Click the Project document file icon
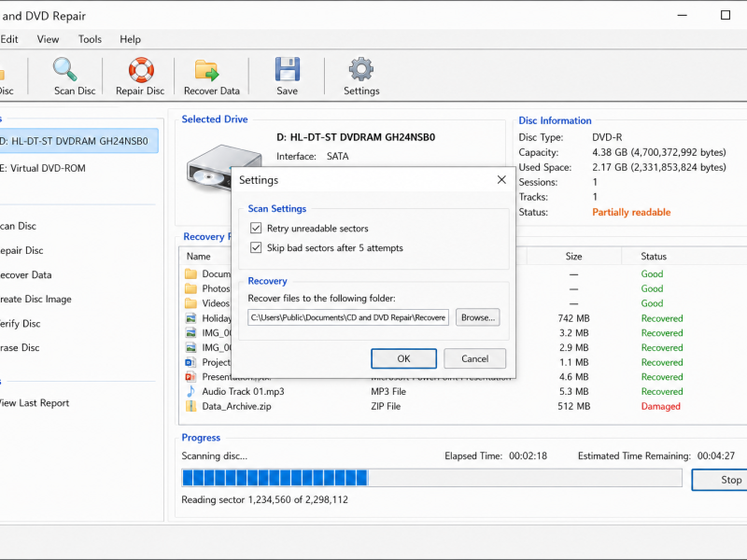This screenshot has width=747, height=560. (190, 362)
